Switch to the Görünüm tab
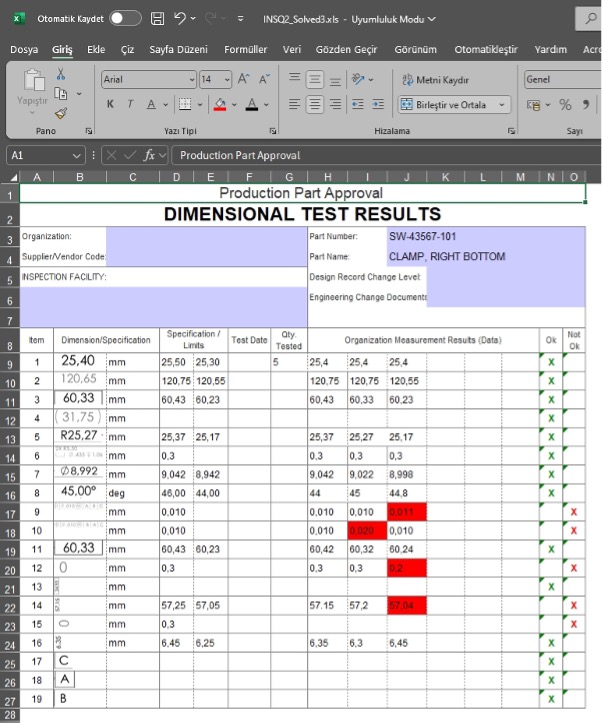This screenshot has height=724, width=602. (x=415, y=49)
